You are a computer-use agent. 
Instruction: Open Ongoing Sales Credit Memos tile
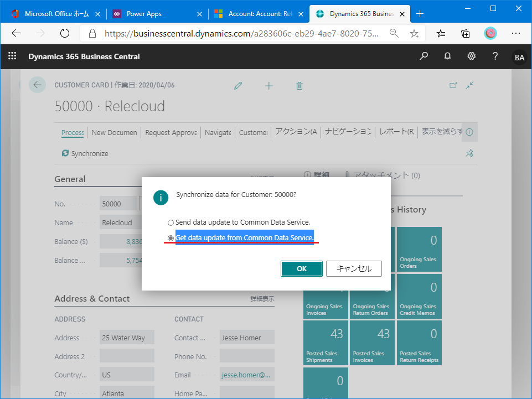419,296
